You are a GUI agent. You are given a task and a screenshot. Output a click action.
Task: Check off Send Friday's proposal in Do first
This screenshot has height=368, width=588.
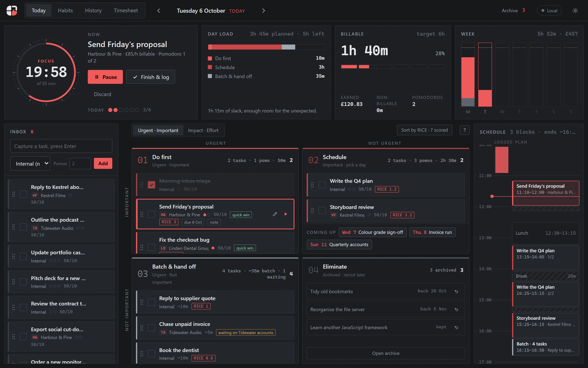click(x=151, y=214)
